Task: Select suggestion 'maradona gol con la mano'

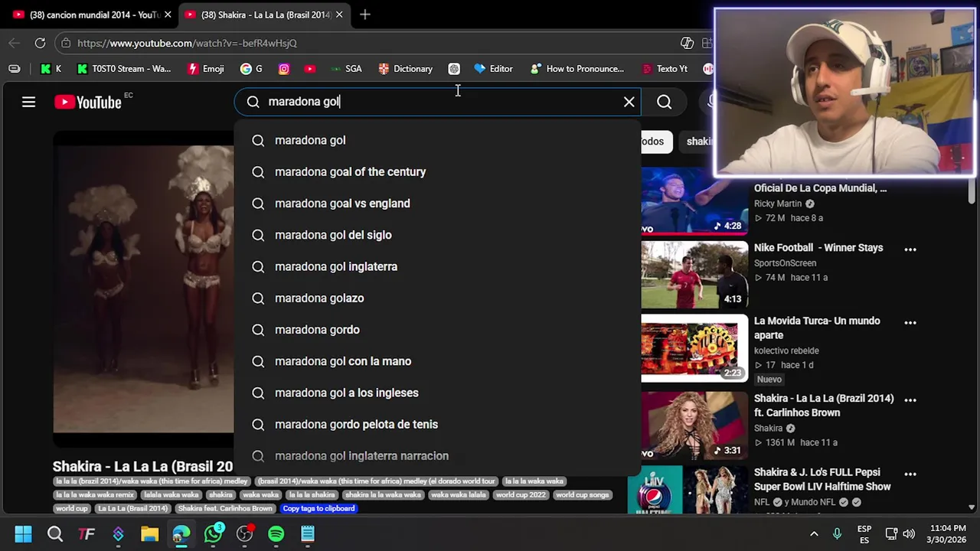Action: (437, 361)
